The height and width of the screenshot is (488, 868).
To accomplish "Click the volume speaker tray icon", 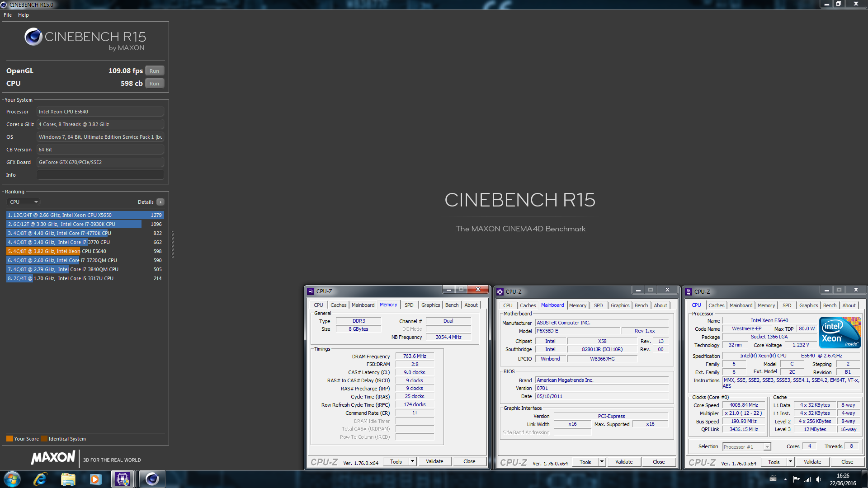I will (818, 479).
